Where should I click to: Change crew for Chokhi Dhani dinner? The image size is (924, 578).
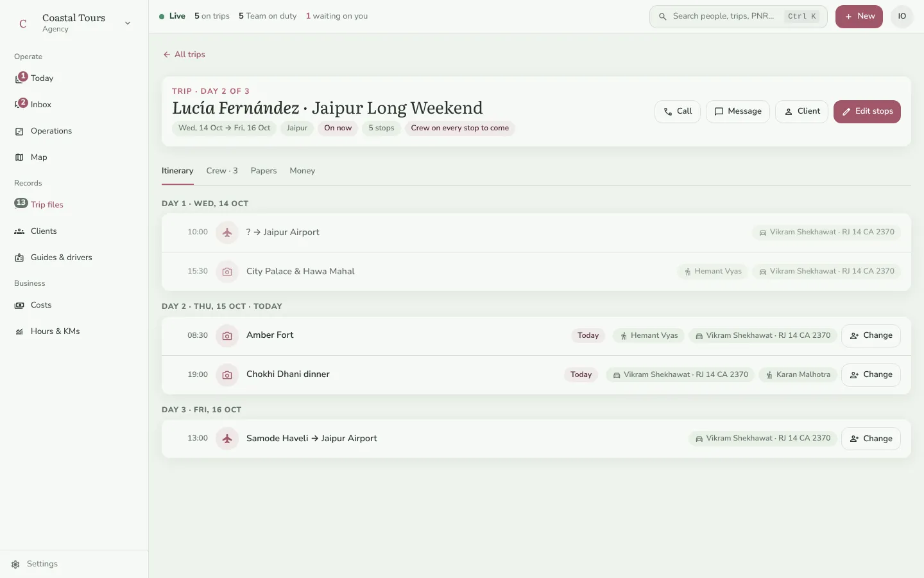click(x=871, y=375)
